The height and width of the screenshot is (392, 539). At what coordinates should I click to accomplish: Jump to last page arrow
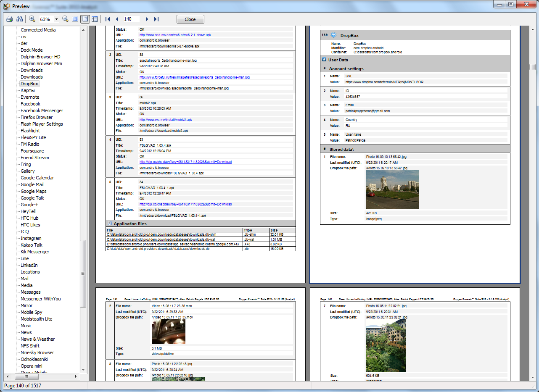tap(156, 19)
